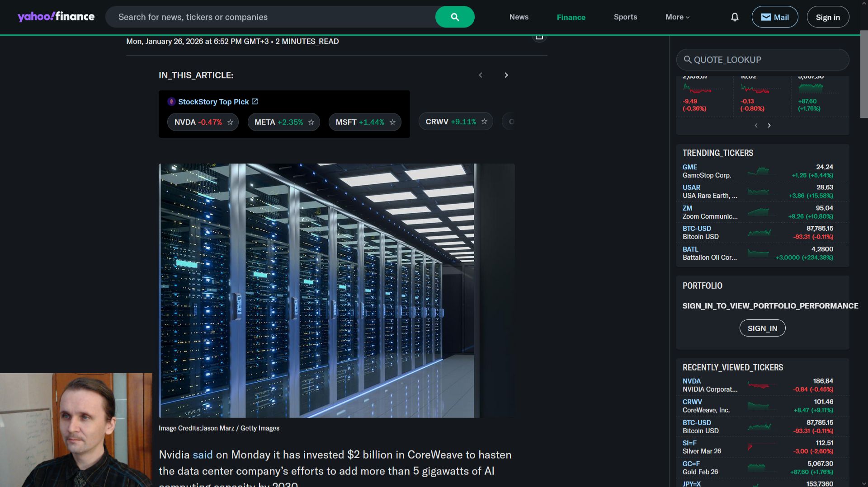The height and width of the screenshot is (487, 868).
Task: Click Image Credits caption text
Action: pyautogui.click(x=219, y=428)
